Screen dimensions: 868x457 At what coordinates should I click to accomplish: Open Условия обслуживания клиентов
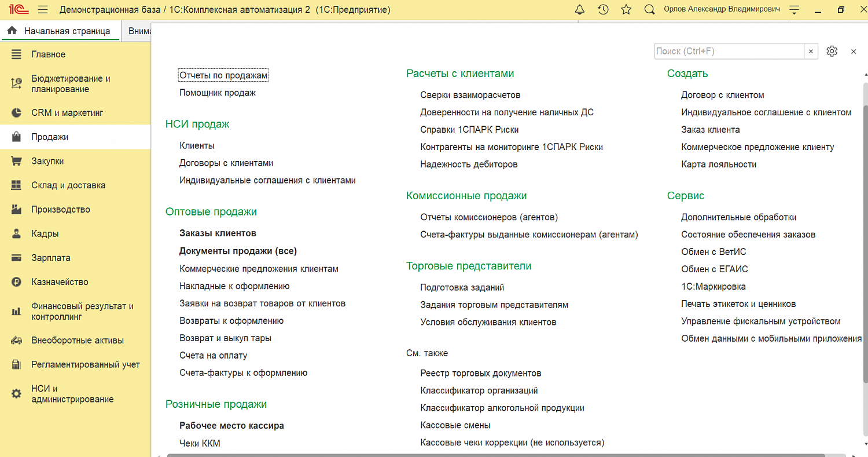488,322
